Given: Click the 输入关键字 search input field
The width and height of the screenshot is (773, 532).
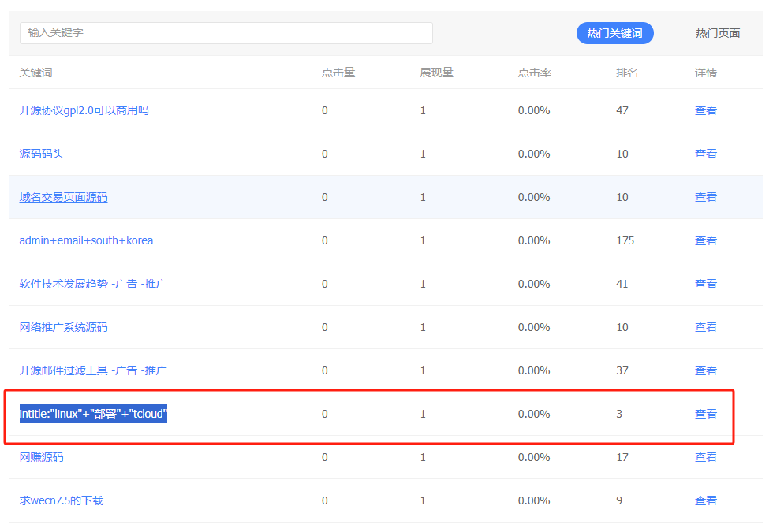Looking at the screenshot, I should pos(226,33).
